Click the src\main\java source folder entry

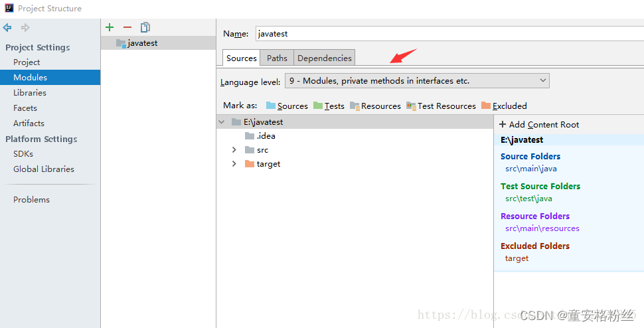click(531, 169)
